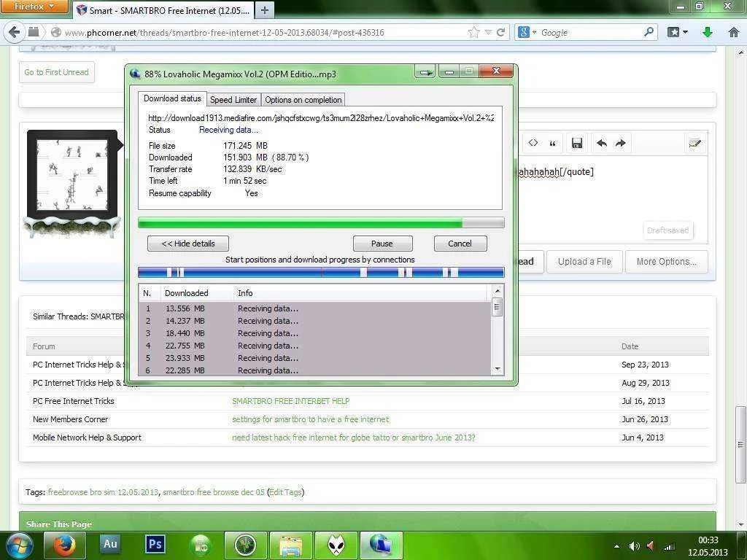Viewport: 747px width, 560px height.
Task: Undo with editor back arrow
Action: click(x=602, y=143)
